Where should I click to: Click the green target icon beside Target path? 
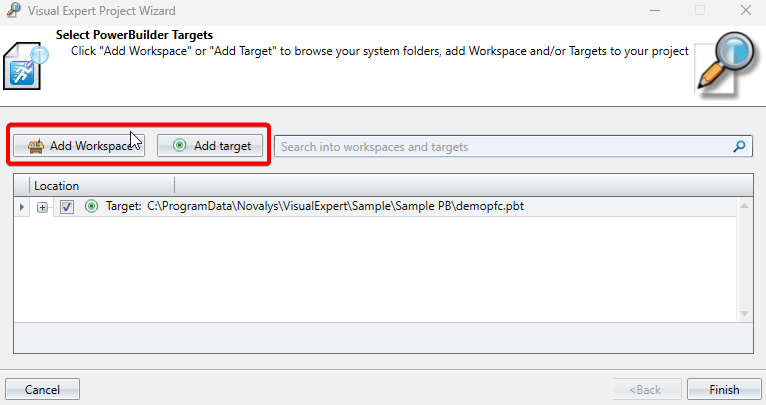(x=91, y=206)
